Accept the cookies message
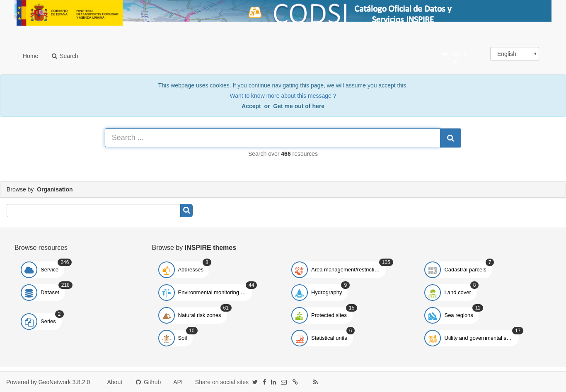This screenshot has height=392, width=566. pyautogui.click(x=251, y=106)
